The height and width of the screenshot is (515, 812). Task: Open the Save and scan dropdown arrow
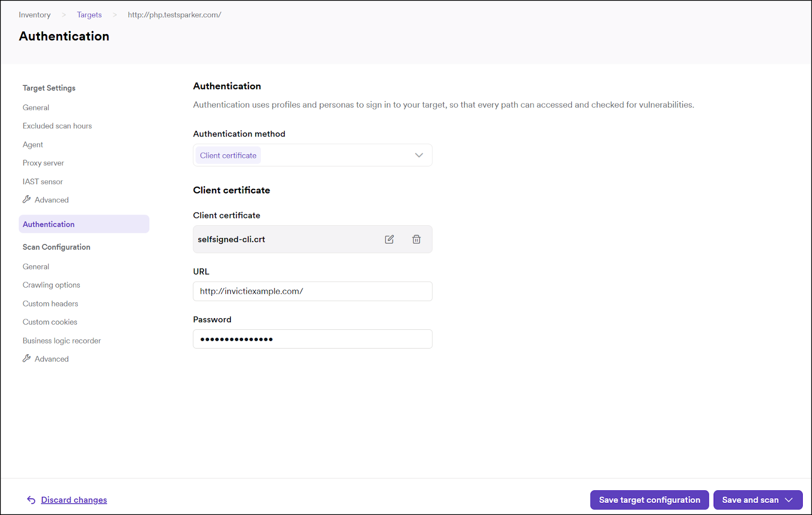[789, 500]
